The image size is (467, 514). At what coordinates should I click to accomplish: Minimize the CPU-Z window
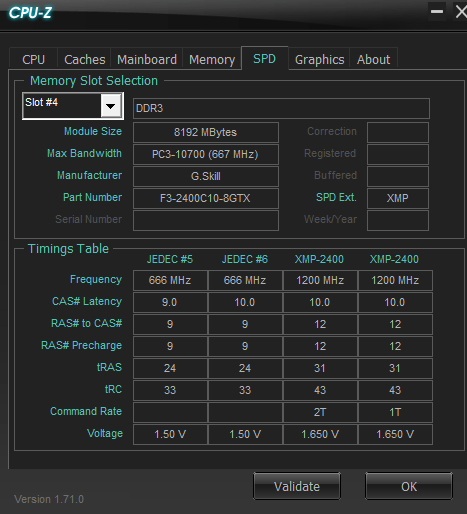click(437, 12)
